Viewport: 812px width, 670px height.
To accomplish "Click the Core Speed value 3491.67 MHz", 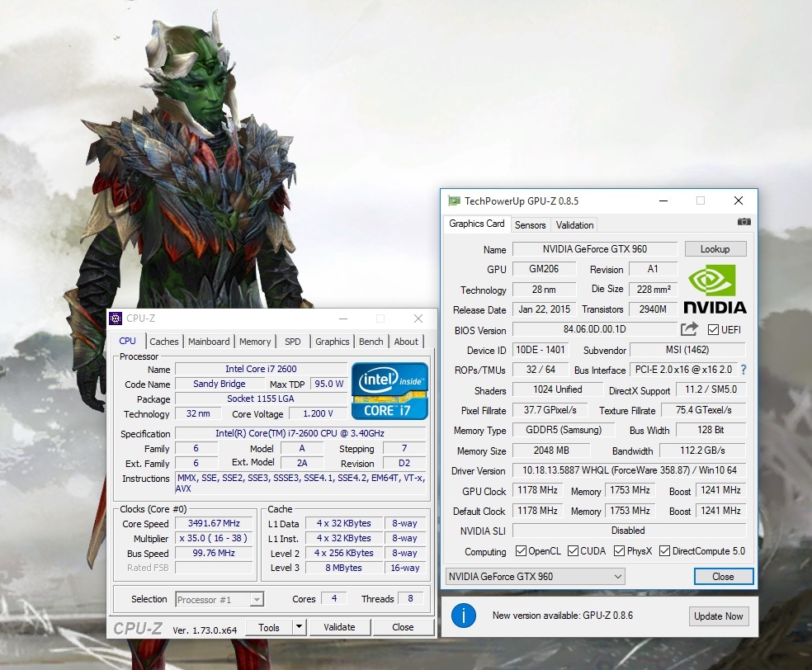I will [x=214, y=523].
